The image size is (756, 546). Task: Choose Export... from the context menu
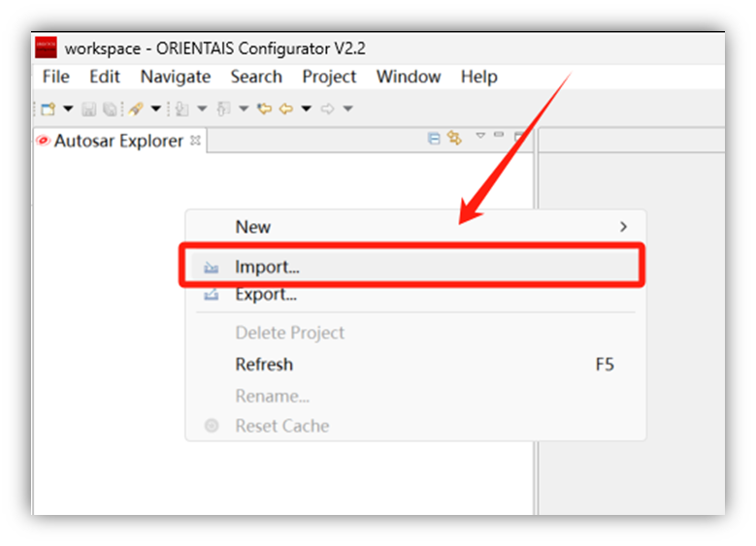pos(415,295)
